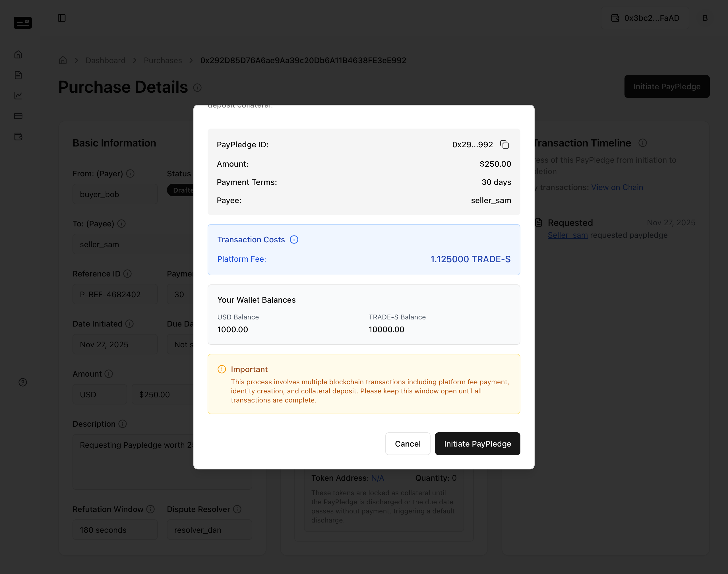
Task: Open Transaction Costs info tooltip
Action: click(x=294, y=239)
